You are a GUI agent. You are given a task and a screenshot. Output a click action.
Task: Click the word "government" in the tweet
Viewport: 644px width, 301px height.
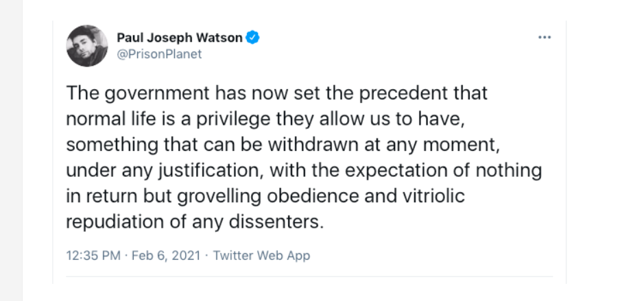coord(157,94)
